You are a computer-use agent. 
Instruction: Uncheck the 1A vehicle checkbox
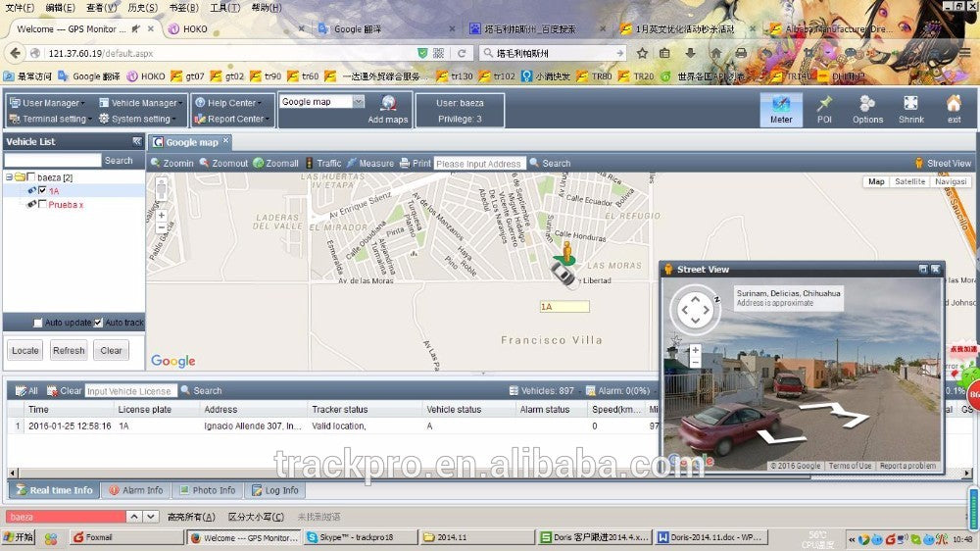pyautogui.click(x=42, y=190)
